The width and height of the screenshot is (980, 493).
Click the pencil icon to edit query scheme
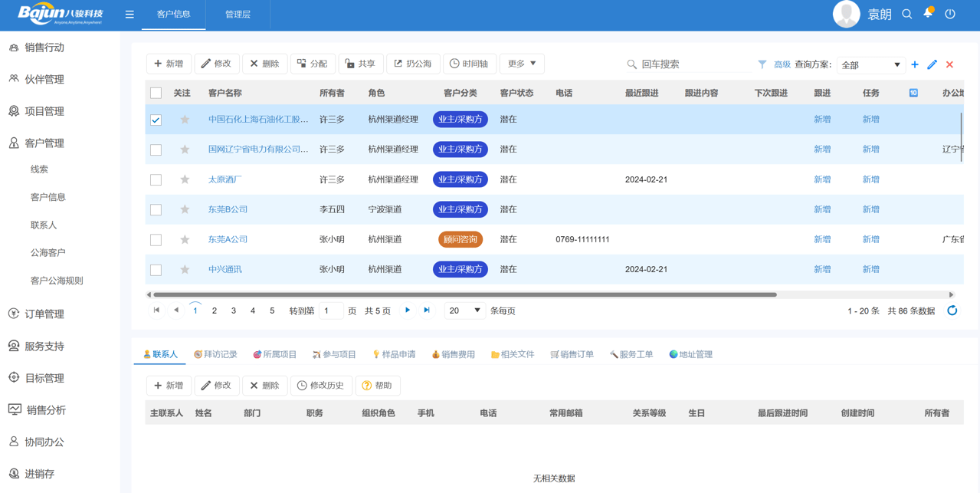[932, 64]
